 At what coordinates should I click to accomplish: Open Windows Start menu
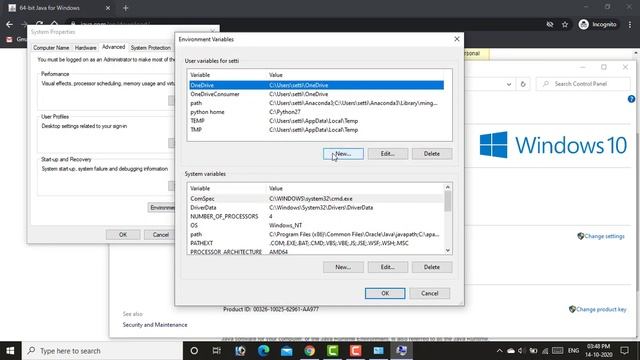[x=11, y=351]
